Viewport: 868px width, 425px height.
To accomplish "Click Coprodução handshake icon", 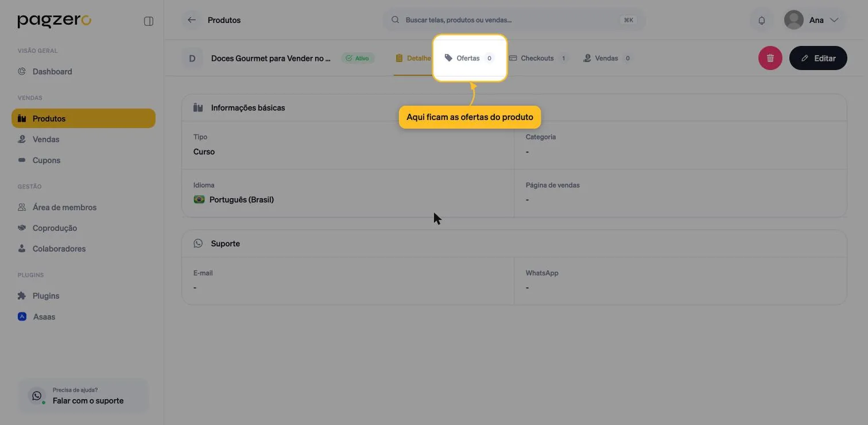I will click(22, 228).
